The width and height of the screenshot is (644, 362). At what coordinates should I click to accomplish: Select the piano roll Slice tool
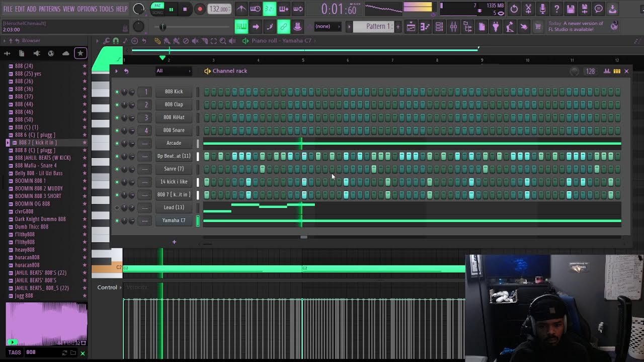tap(204, 41)
